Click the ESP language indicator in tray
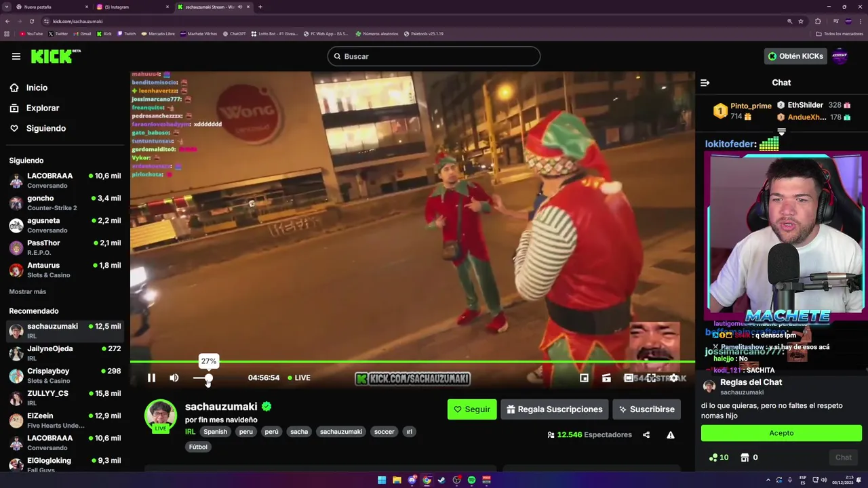Viewport: 868px width, 488px height. 803,480
